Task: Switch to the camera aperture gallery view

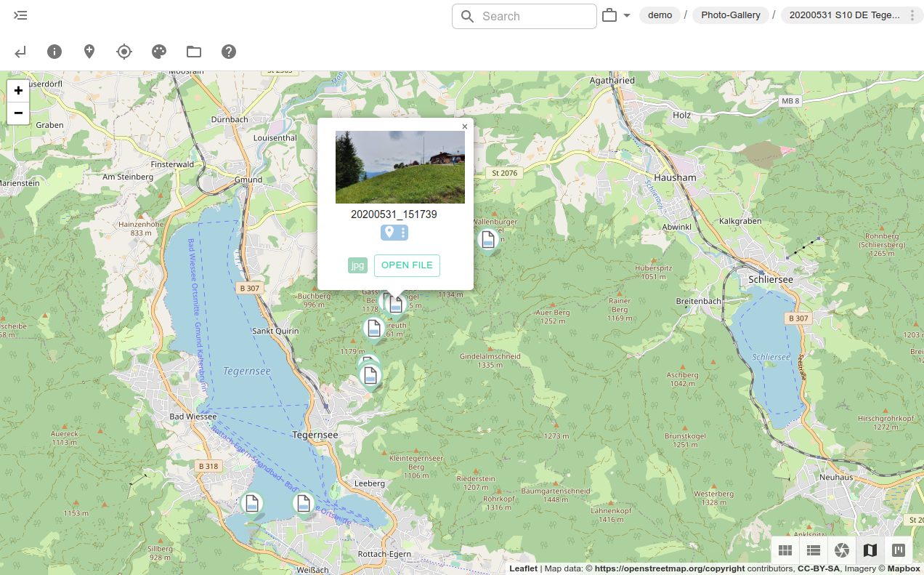Action: click(x=842, y=550)
